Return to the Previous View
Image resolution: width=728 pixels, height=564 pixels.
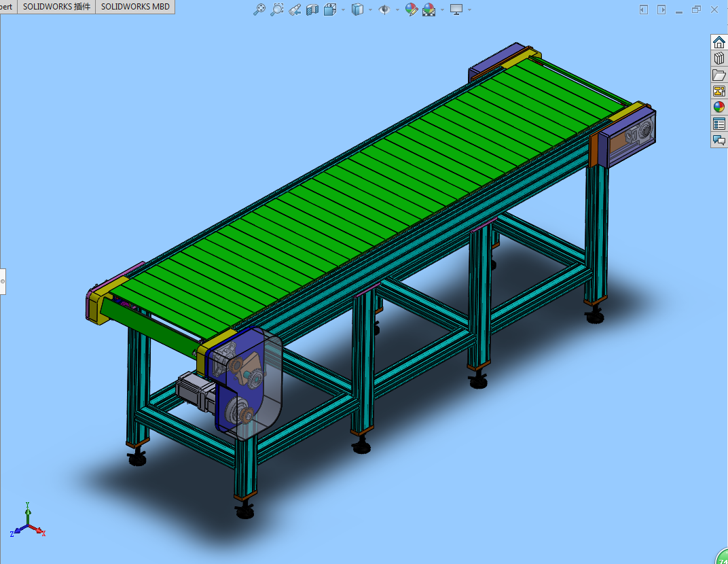tap(294, 10)
